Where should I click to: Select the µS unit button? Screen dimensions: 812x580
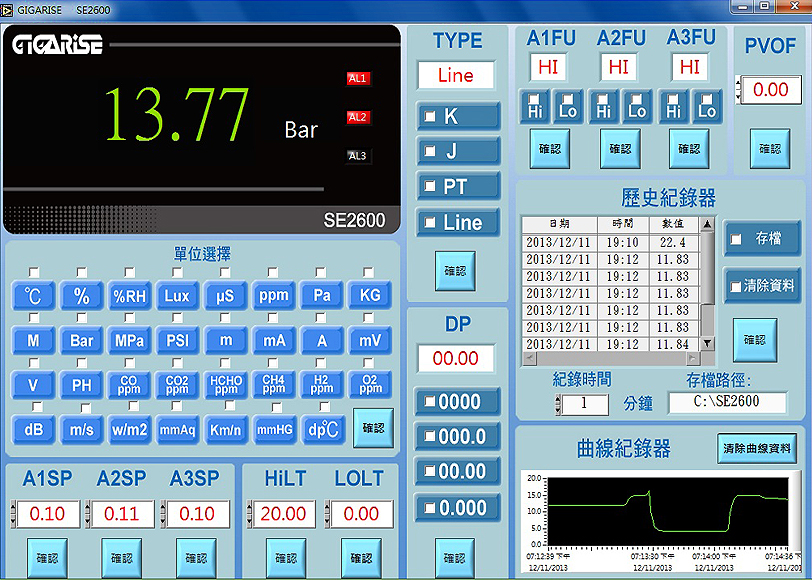click(225, 296)
